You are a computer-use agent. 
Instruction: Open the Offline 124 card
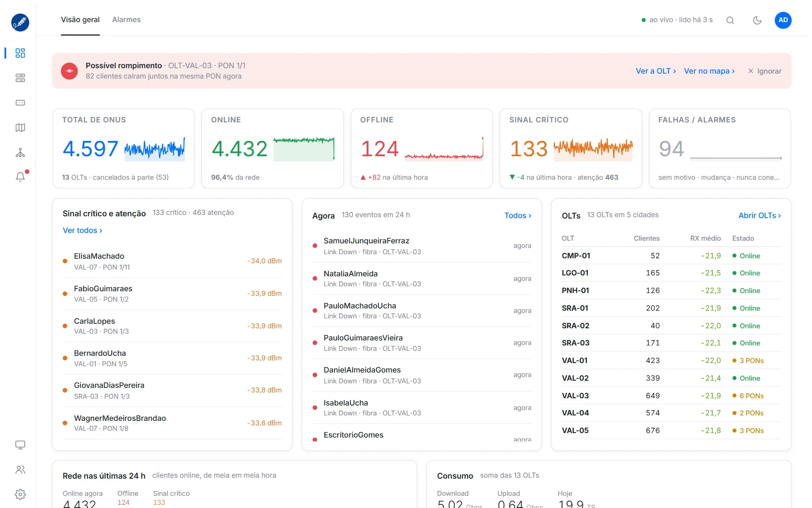click(422, 148)
